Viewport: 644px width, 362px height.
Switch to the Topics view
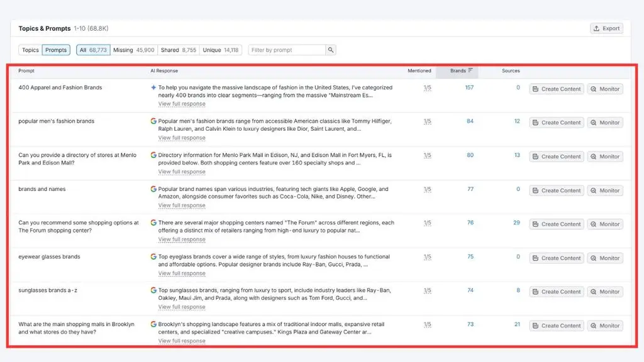[30, 50]
